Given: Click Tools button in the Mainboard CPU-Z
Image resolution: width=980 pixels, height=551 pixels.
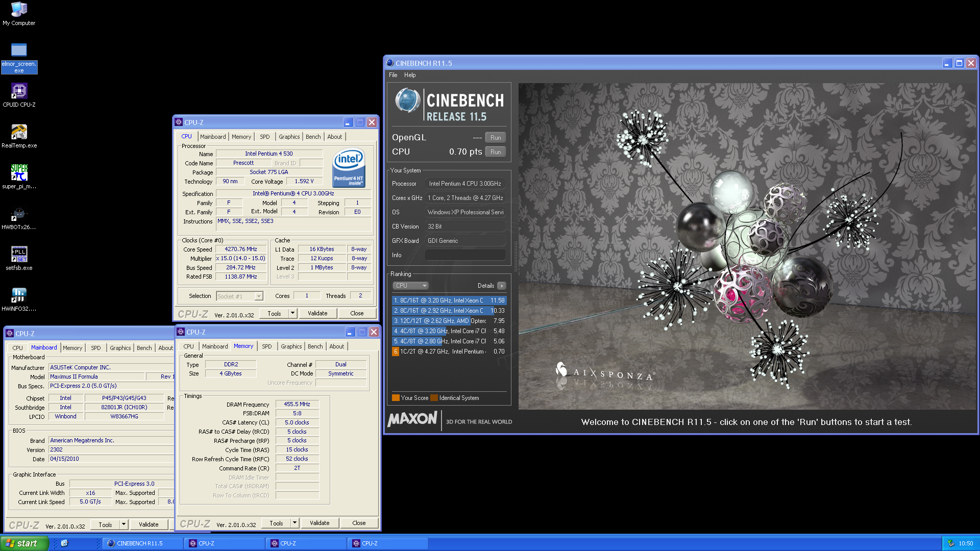Looking at the screenshot, I should [x=105, y=524].
